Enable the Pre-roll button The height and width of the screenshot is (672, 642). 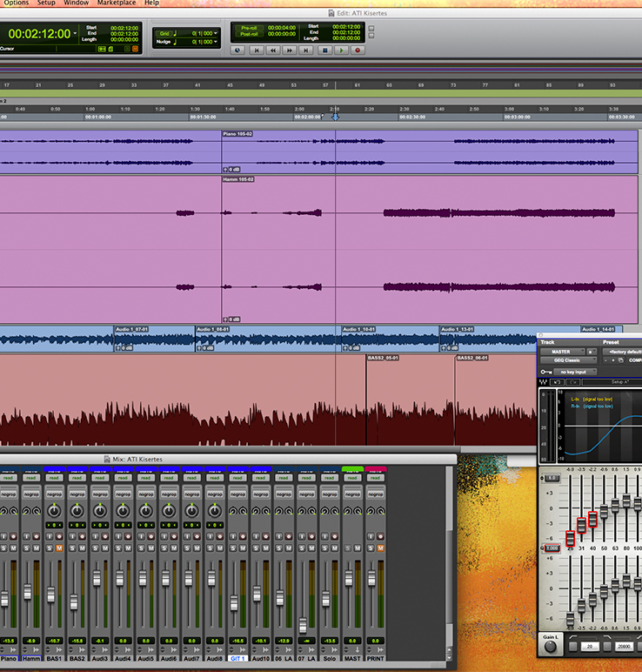249,28
